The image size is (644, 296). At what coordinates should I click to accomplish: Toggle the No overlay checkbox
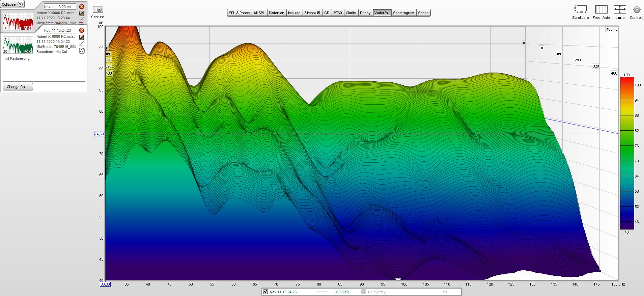tap(364, 292)
